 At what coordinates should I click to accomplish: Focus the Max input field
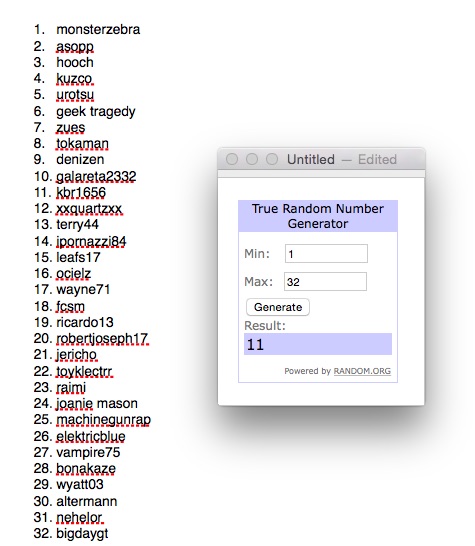325,281
